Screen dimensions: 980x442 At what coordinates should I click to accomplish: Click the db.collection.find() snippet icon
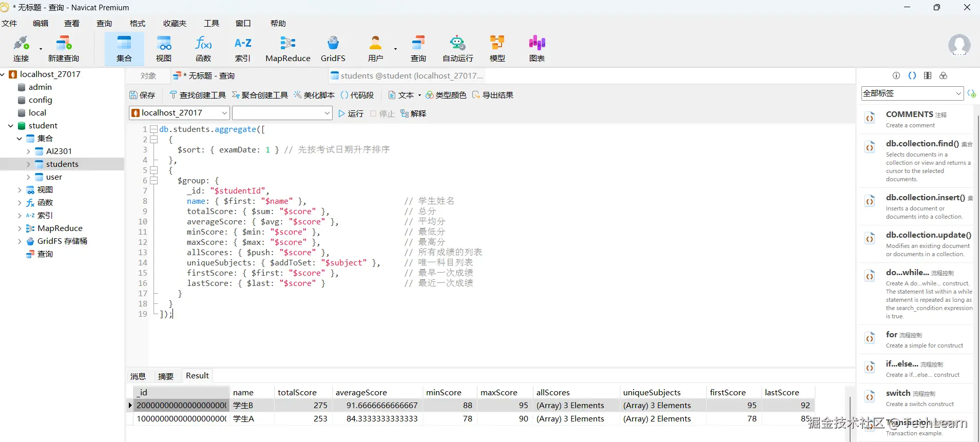(870, 147)
